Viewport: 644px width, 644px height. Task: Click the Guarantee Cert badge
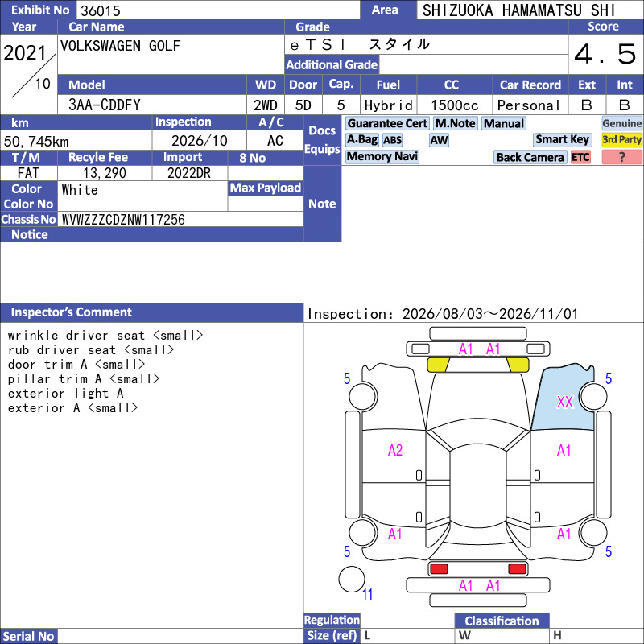tap(387, 123)
